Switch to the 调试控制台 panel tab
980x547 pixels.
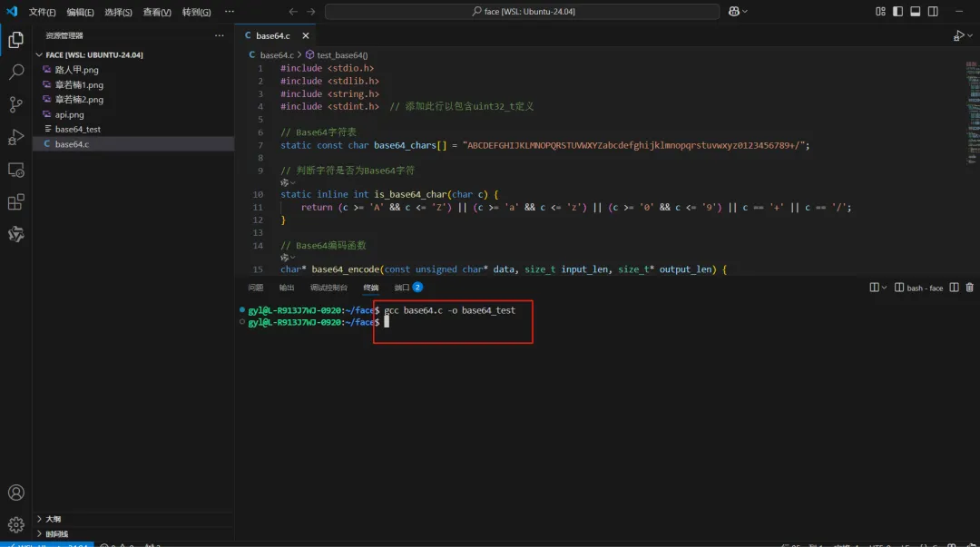(x=328, y=288)
